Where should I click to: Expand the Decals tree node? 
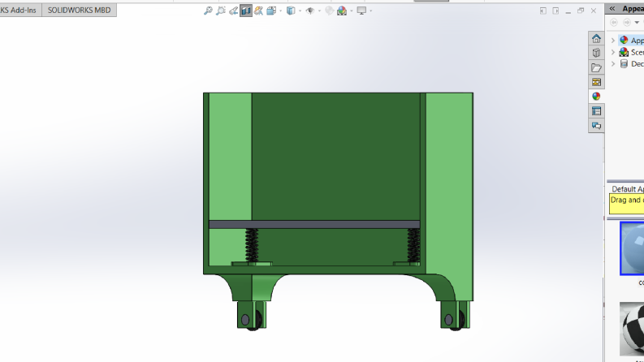pyautogui.click(x=613, y=63)
